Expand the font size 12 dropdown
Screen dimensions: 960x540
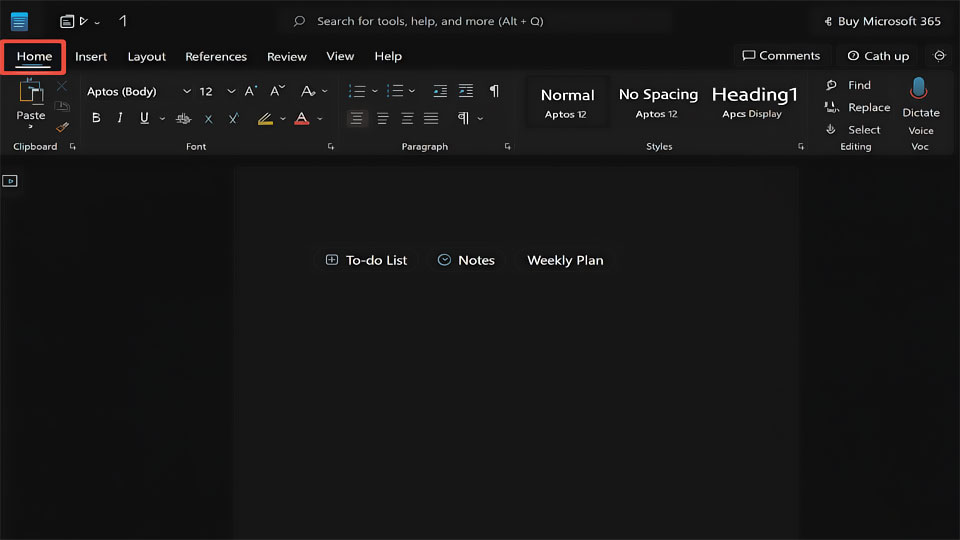pos(231,91)
